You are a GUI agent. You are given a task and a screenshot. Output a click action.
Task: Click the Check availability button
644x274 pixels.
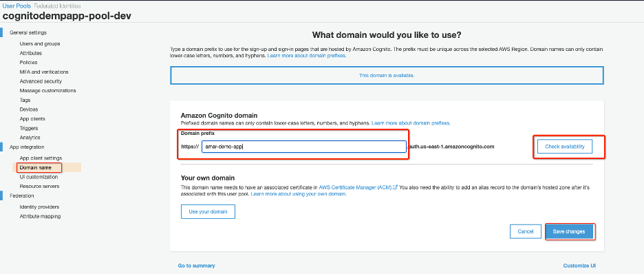tap(565, 147)
